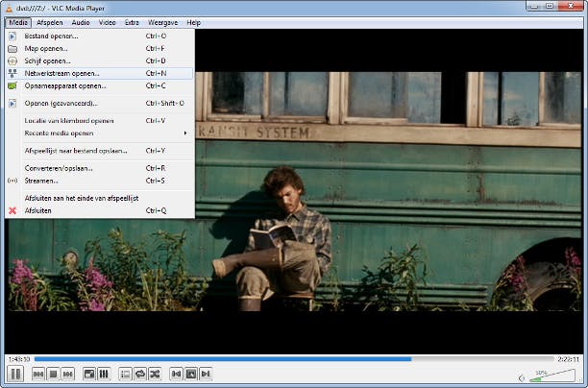Click the play-file icon beside Bestand openen

(12, 36)
